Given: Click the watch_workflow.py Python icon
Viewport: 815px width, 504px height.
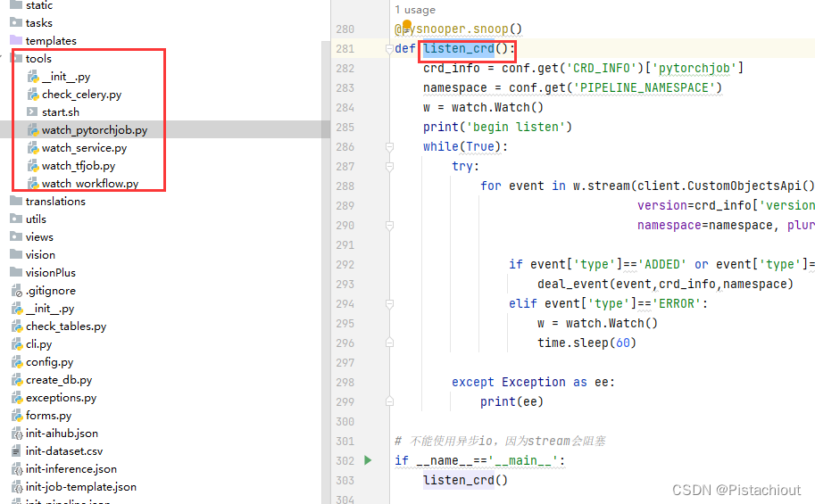Looking at the screenshot, I should tap(33, 184).
